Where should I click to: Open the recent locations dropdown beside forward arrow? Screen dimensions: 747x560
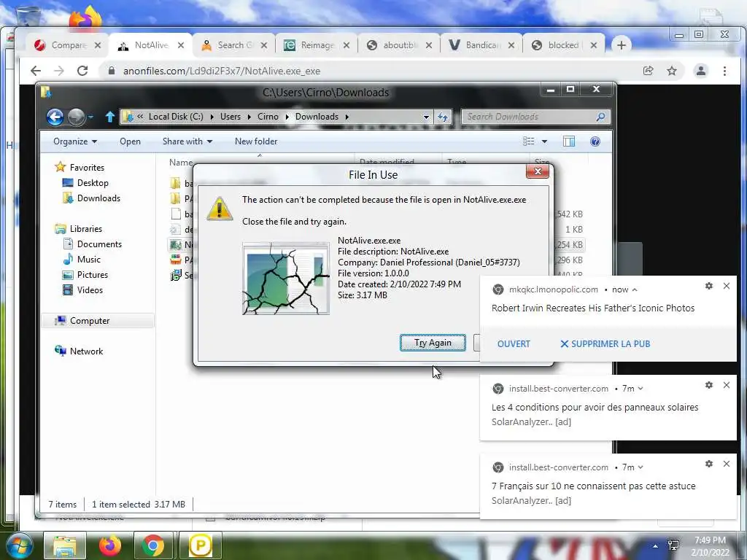point(90,117)
